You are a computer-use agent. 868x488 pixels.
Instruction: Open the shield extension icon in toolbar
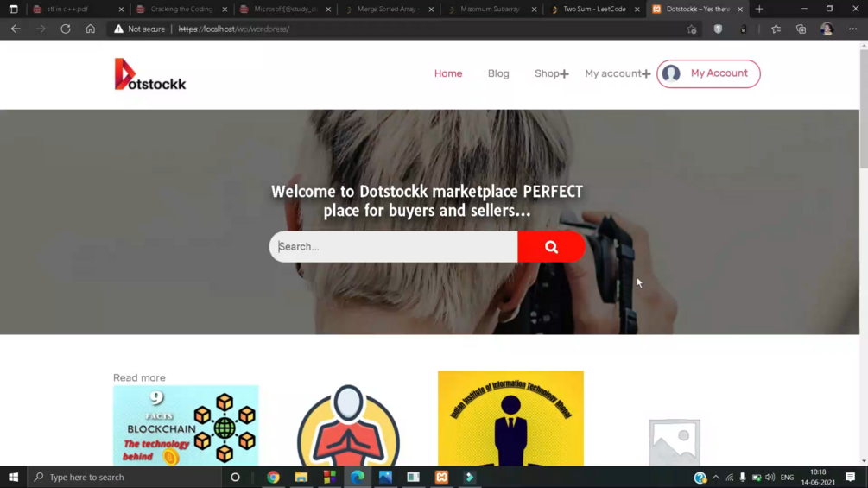[718, 29]
